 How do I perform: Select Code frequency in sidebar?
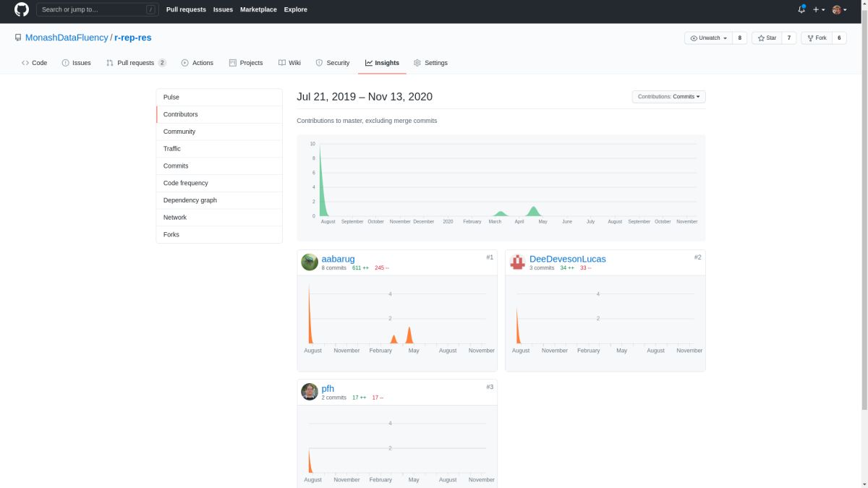pyautogui.click(x=219, y=183)
